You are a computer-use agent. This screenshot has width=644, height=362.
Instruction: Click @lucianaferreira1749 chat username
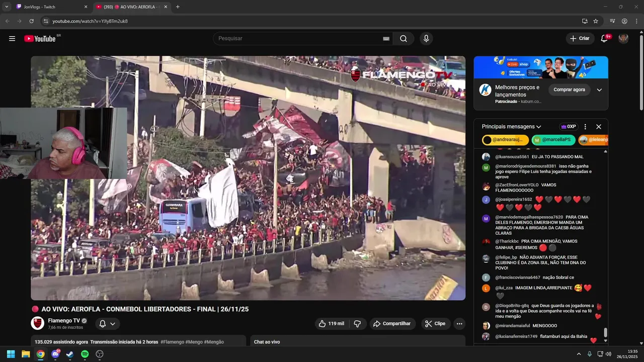pos(516,336)
